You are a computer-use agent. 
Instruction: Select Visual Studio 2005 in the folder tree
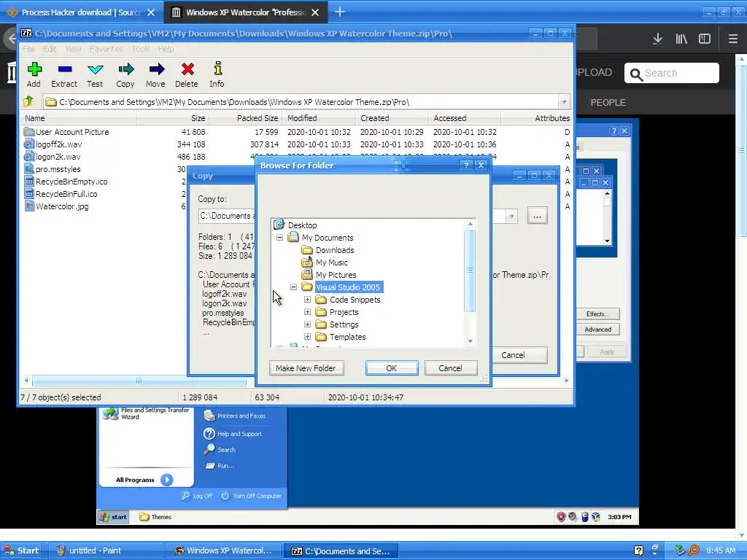point(348,287)
